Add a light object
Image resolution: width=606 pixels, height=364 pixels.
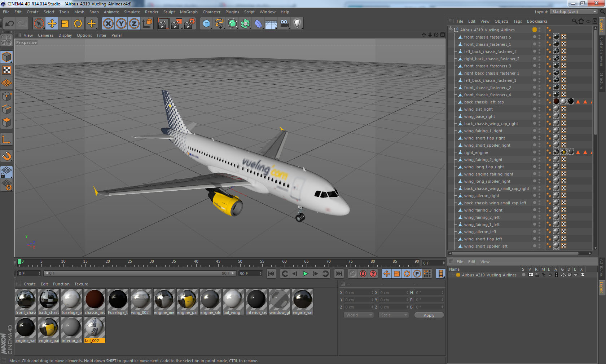[297, 24]
